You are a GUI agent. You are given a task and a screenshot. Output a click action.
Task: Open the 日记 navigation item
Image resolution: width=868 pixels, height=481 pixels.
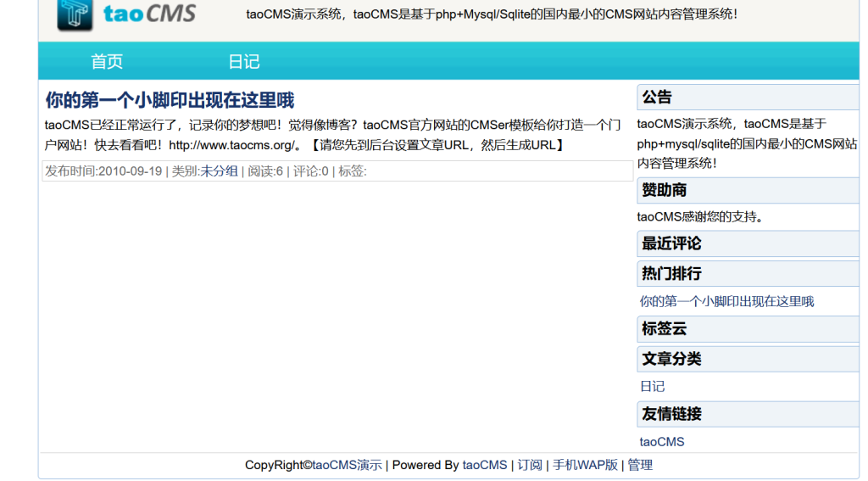(244, 61)
